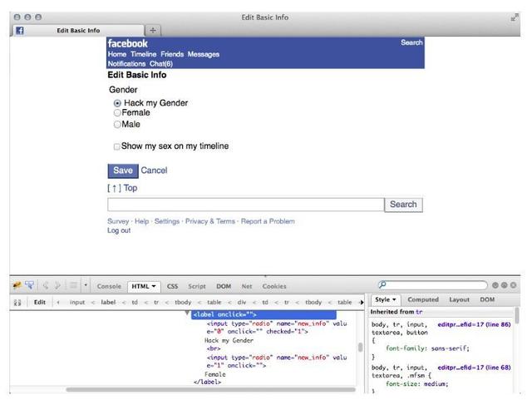The image size is (532, 405).
Task: Switch to the Console tab
Action: (x=109, y=286)
